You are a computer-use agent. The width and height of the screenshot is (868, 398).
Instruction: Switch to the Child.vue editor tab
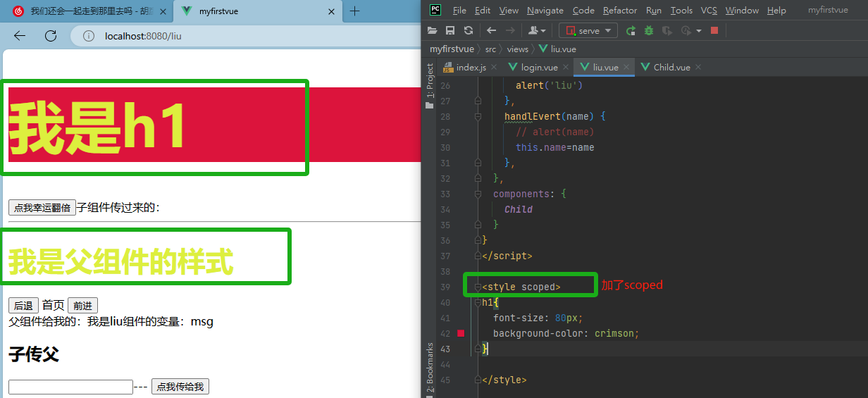671,68
